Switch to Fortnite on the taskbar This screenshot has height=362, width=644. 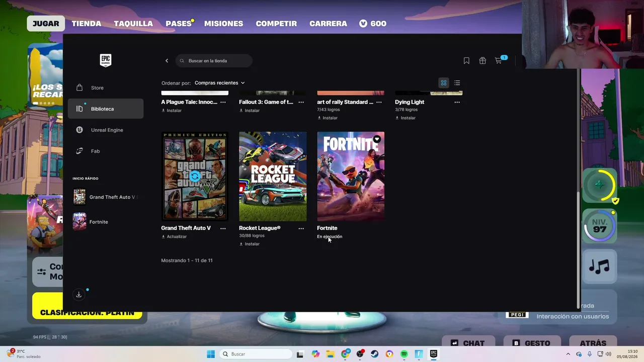[419, 354]
